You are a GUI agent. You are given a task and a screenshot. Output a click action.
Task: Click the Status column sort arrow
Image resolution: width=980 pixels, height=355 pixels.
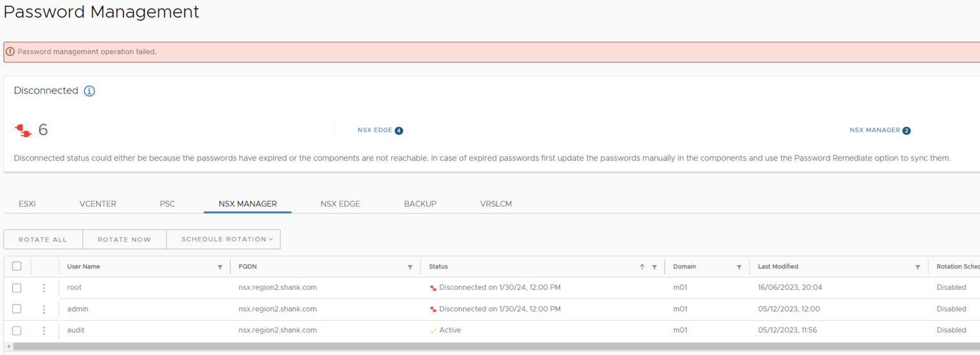[x=642, y=267]
